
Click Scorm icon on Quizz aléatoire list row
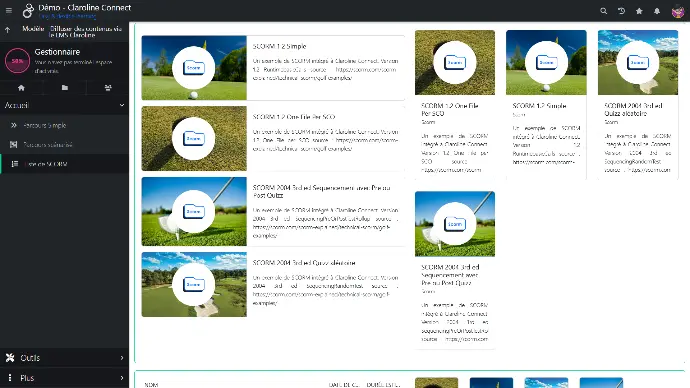pyautogui.click(x=194, y=285)
